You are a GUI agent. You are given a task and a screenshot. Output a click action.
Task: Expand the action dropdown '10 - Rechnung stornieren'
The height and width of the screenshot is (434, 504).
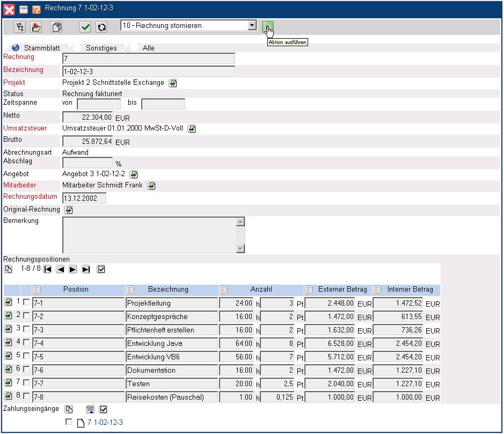(x=252, y=25)
